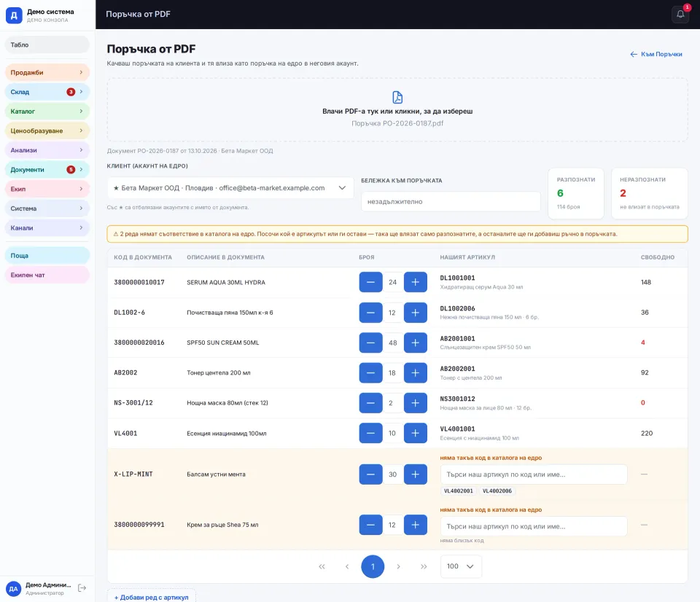Increase quantity for X-LIP-MINT row
700x602 pixels.
415,474
